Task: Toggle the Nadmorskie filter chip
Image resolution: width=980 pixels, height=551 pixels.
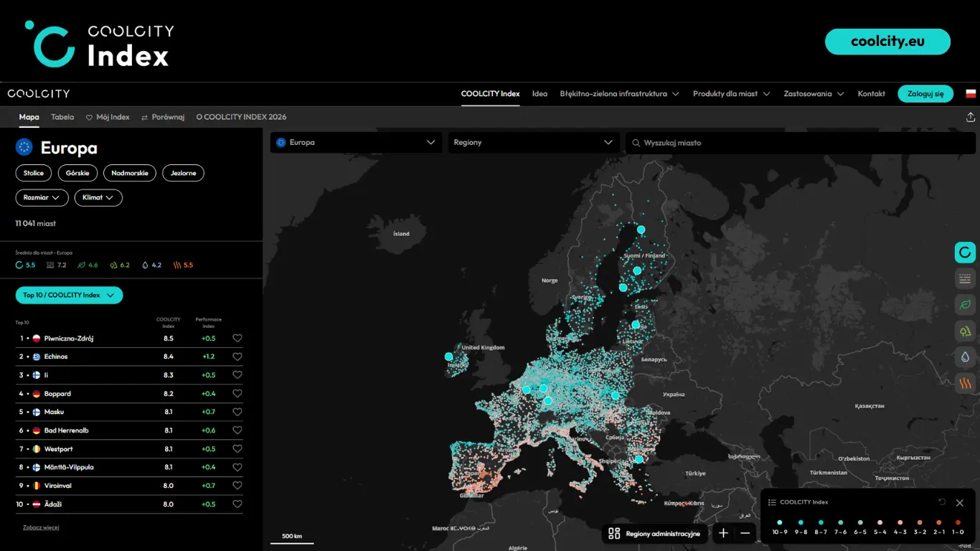Action: coord(130,173)
